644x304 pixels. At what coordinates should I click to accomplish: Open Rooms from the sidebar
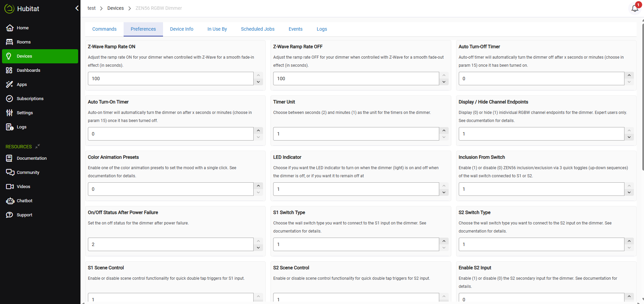click(x=24, y=42)
